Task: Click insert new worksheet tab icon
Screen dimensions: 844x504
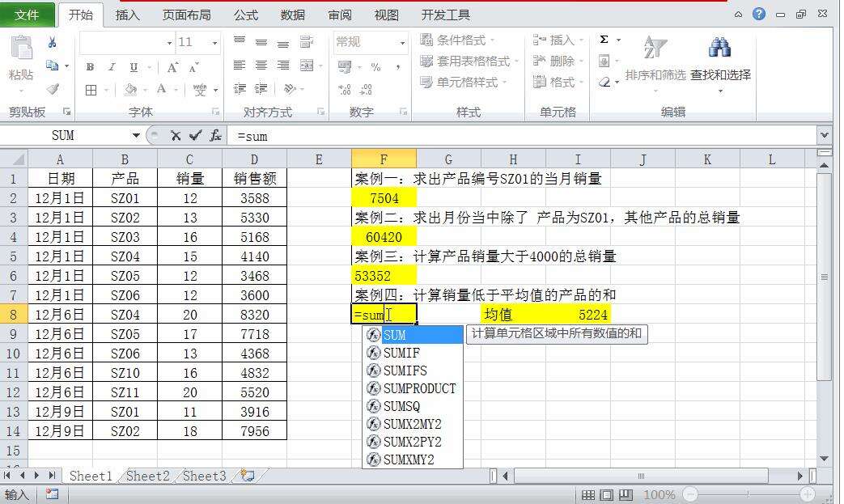Action: point(247,476)
